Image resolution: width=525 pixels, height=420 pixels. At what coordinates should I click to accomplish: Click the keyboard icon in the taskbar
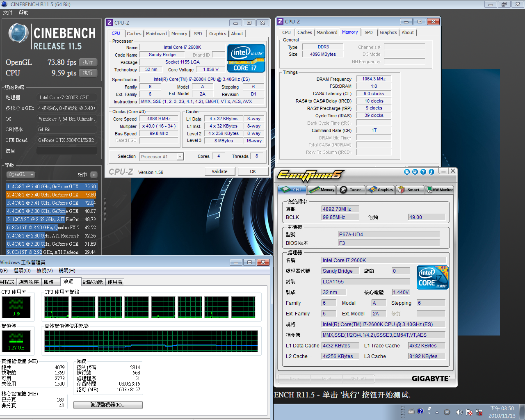tap(411, 411)
